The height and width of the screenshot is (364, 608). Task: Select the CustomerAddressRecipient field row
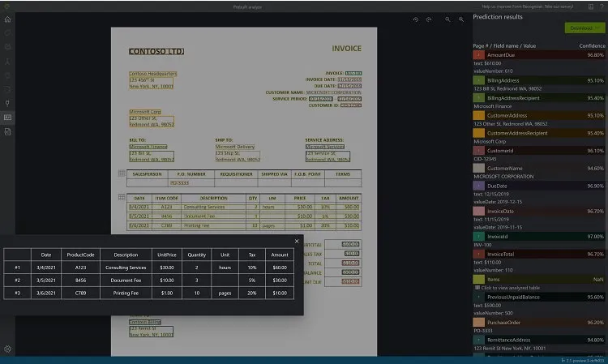(538, 133)
